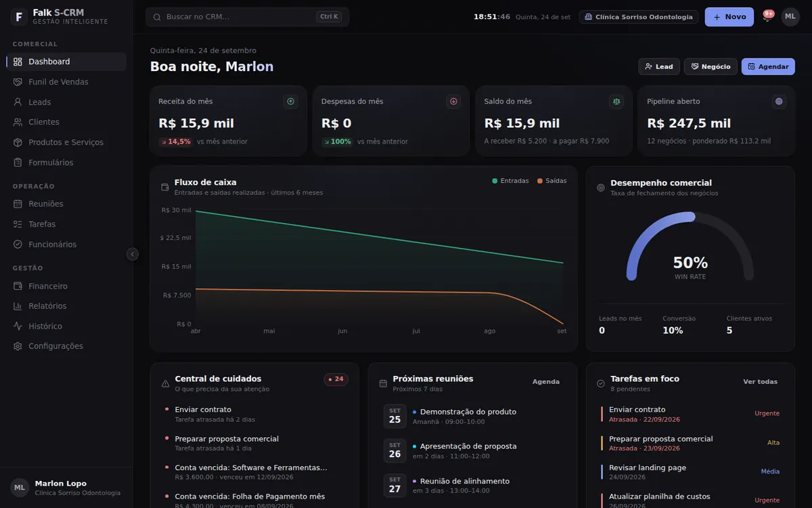The image size is (812, 508).
Task: Click the Saldo do mês scale icon
Action: click(x=616, y=102)
